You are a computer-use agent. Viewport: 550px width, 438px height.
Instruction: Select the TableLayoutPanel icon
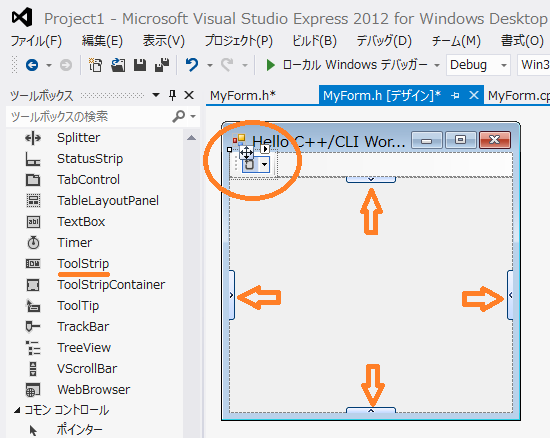click(x=33, y=201)
